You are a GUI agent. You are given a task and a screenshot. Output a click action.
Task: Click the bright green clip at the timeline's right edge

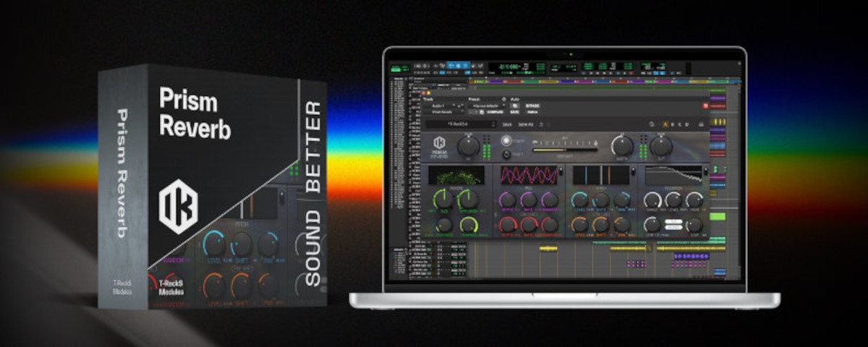click(x=718, y=216)
